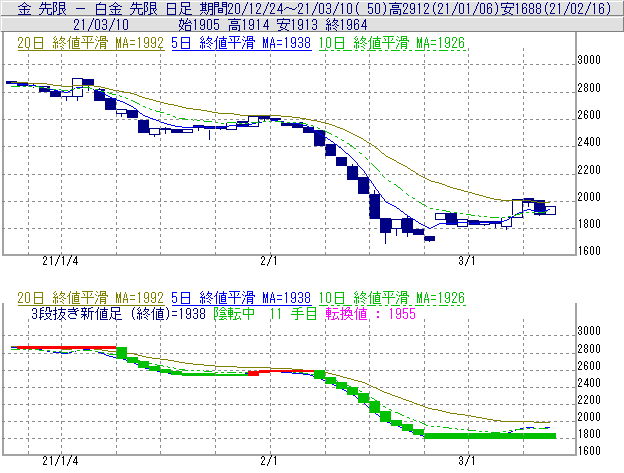Click the lower chart's 10日 終値平滑 MA=1926 legend
This screenshot has height=473, width=624.
click(392, 298)
